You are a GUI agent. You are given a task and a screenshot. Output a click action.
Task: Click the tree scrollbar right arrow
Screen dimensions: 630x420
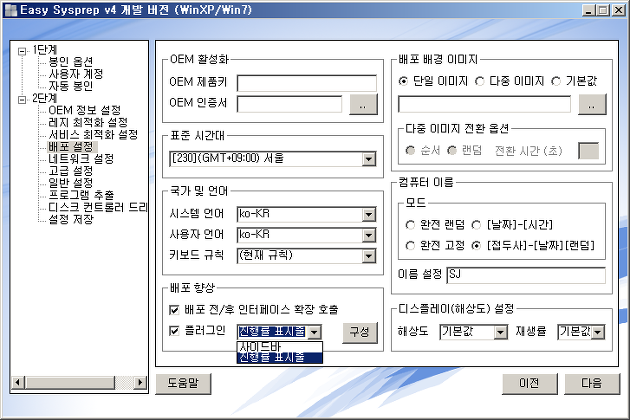[140, 382]
